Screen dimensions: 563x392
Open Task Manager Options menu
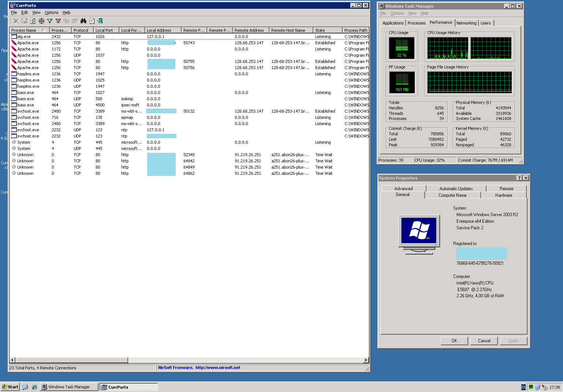point(397,13)
